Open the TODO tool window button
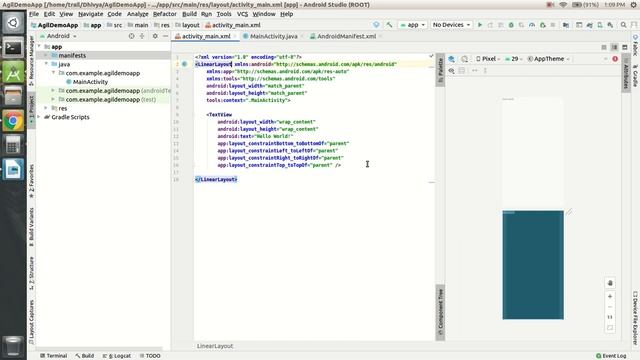 point(150,356)
